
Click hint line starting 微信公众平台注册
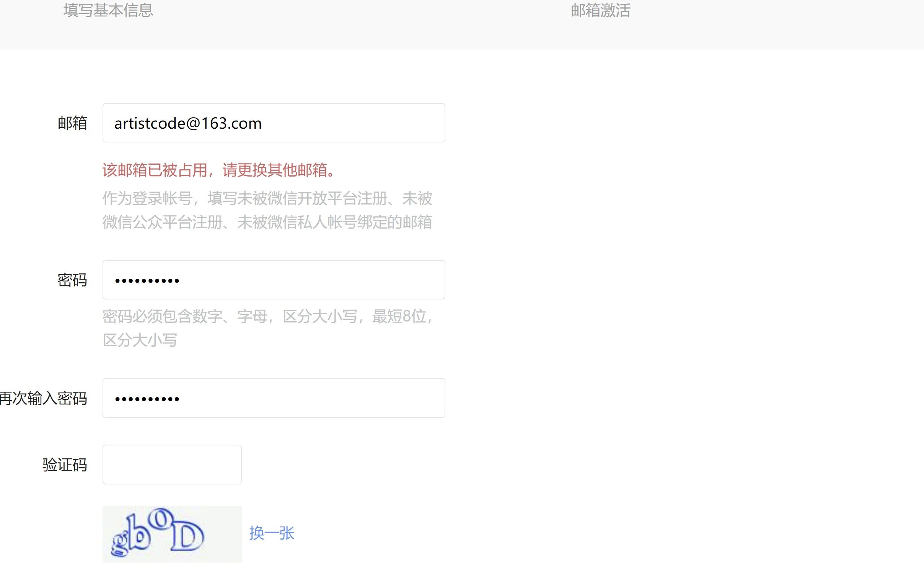point(267,222)
